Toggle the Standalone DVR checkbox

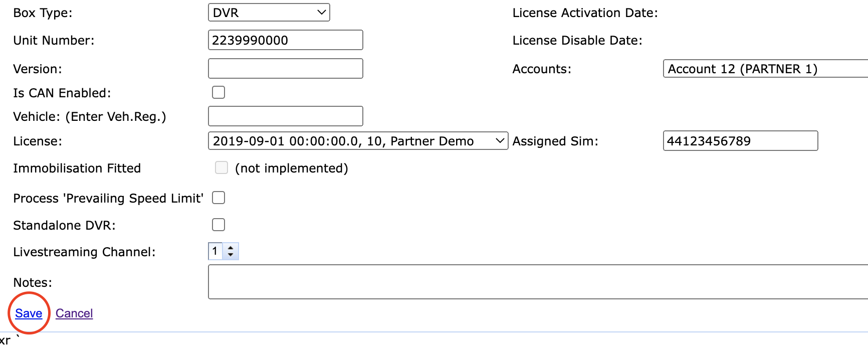point(219,225)
